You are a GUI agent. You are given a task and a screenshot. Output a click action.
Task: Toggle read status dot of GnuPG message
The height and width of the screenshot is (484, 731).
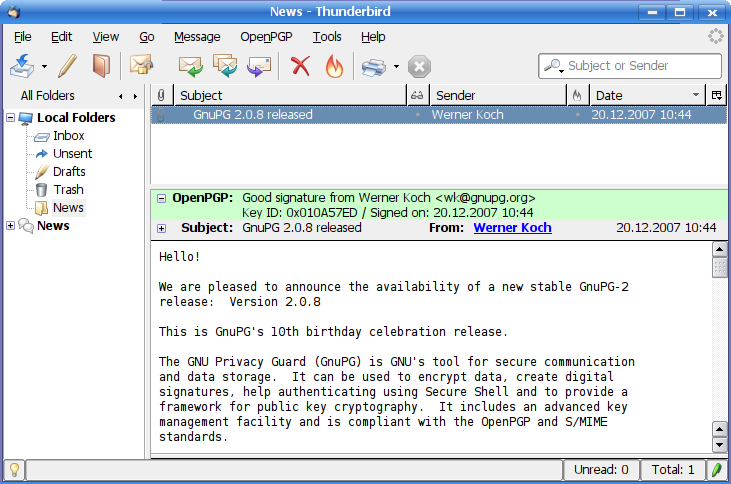pos(418,115)
